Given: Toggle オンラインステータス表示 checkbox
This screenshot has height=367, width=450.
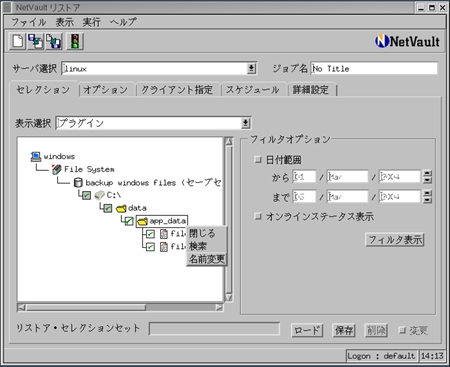Looking at the screenshot, I should [257, 217].
